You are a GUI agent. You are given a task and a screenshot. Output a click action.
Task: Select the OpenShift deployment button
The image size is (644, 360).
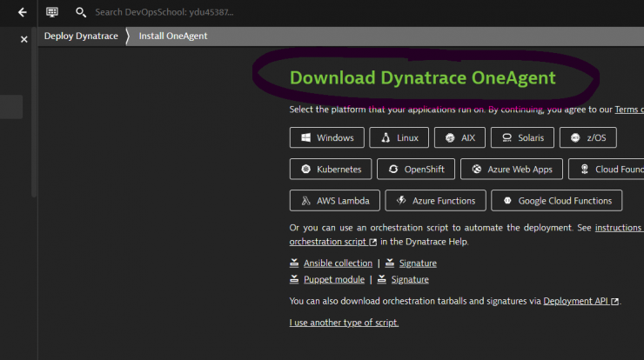tap(416, 169)
